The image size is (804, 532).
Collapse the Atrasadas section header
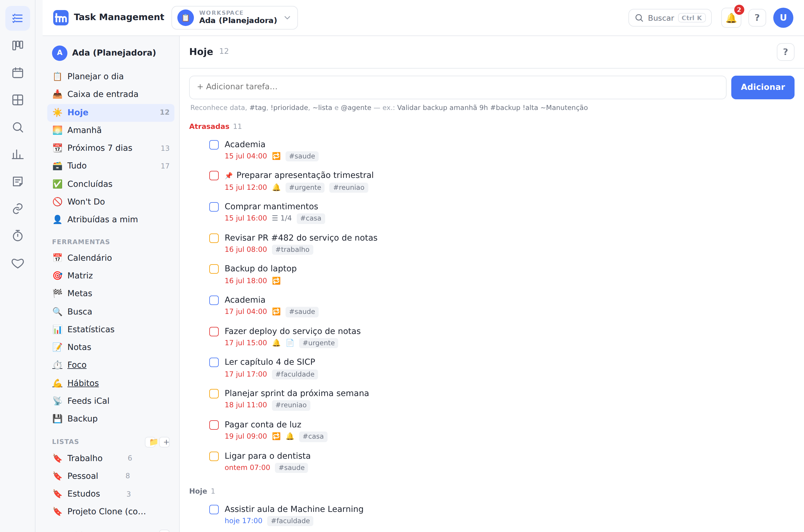pyautogui.click(x=215, y=126)
